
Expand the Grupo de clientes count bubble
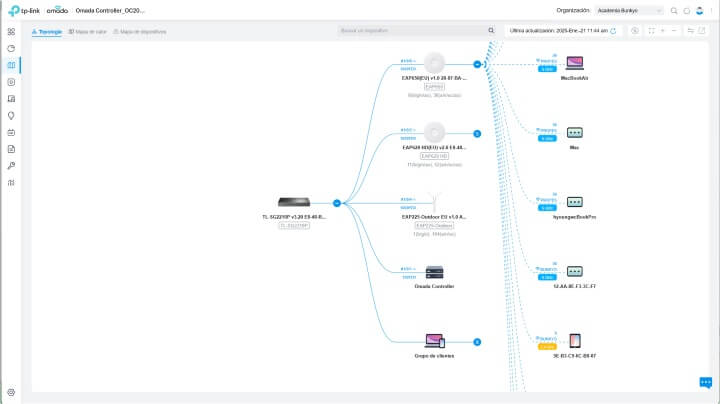click(x=477, y=342)
